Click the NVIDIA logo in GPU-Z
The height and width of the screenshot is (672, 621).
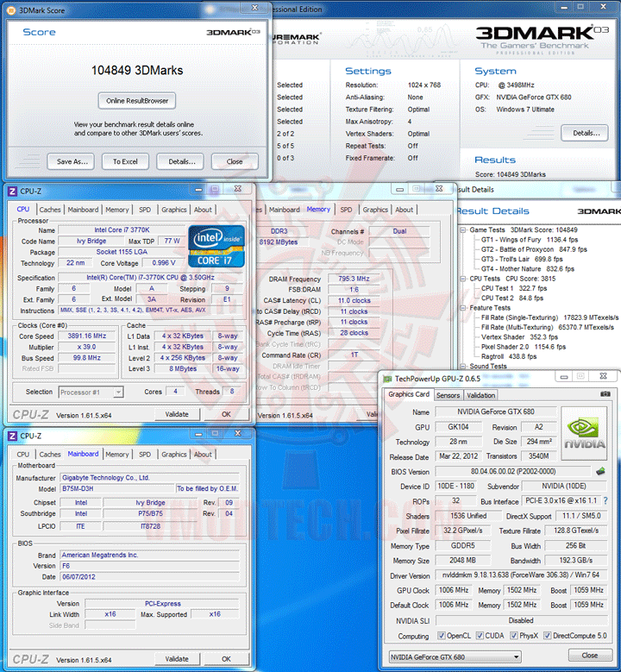(584, 433)
